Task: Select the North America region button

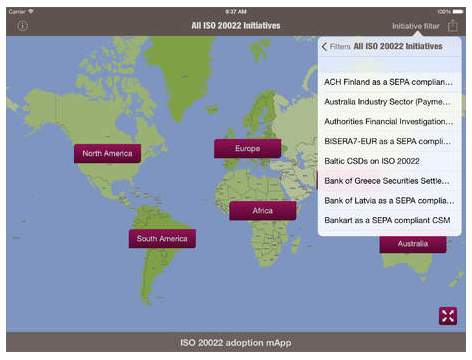Action: pyautogui.click(x=107, y=153)
